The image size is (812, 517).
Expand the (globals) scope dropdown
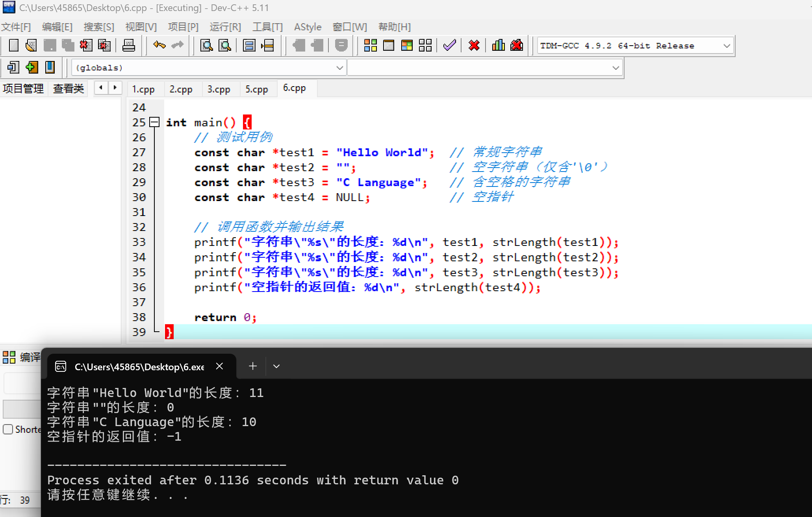click(339, 68)
